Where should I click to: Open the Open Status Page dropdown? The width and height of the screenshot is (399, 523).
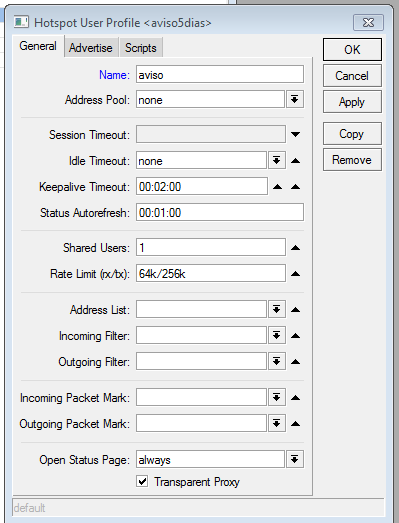[295, 459]
